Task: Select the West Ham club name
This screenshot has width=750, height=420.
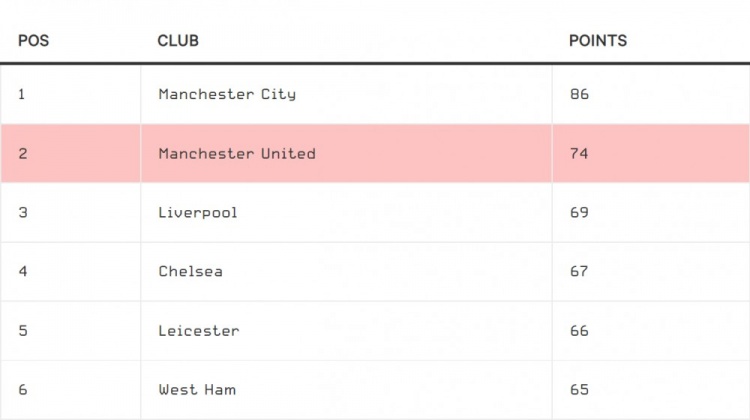Action: click(197, 390)
